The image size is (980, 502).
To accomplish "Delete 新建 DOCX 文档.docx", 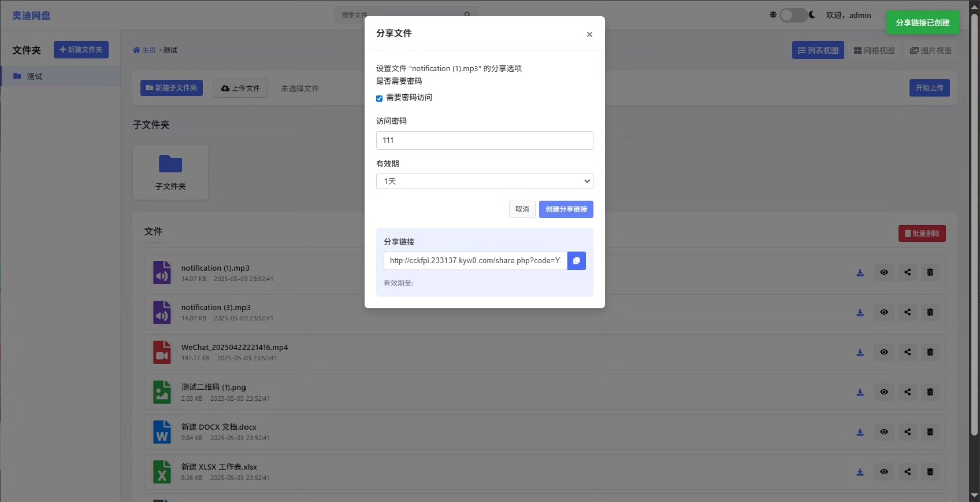I will pyautogui.click(x=930, y=432).
